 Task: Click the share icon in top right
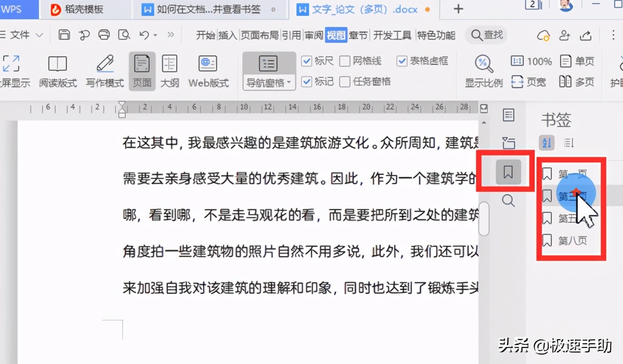(586, 35)
